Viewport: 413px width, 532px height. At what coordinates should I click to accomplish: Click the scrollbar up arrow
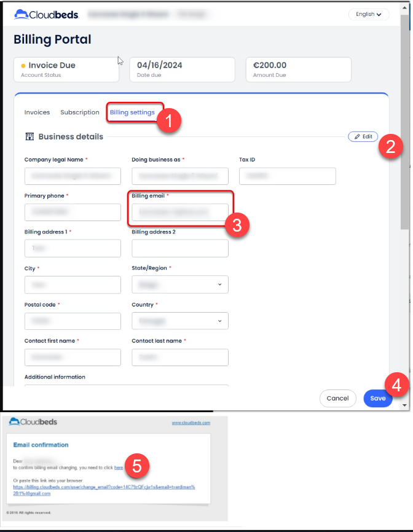(x=404, y=7)
